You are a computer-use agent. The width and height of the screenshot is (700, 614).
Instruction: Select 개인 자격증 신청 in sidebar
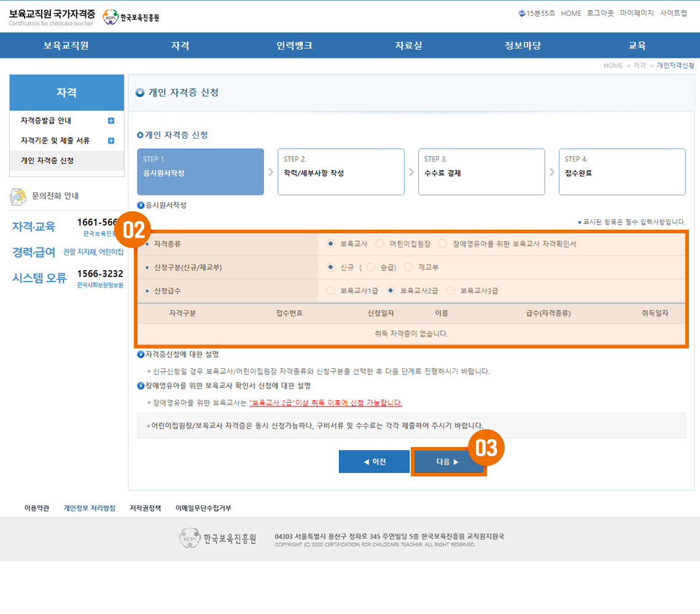click(x=47, y=160)
